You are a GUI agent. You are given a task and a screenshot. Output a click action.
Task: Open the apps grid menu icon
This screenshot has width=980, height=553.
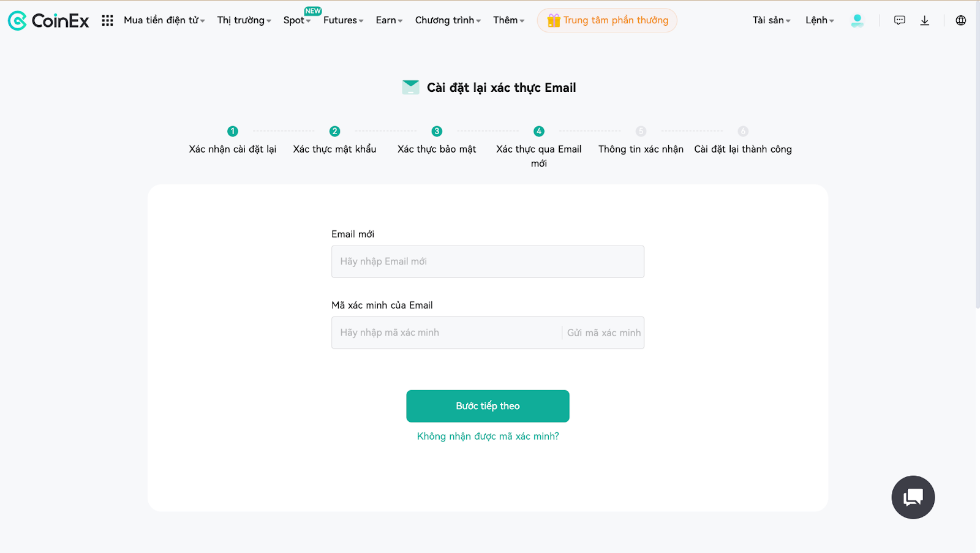pos(107,21)
